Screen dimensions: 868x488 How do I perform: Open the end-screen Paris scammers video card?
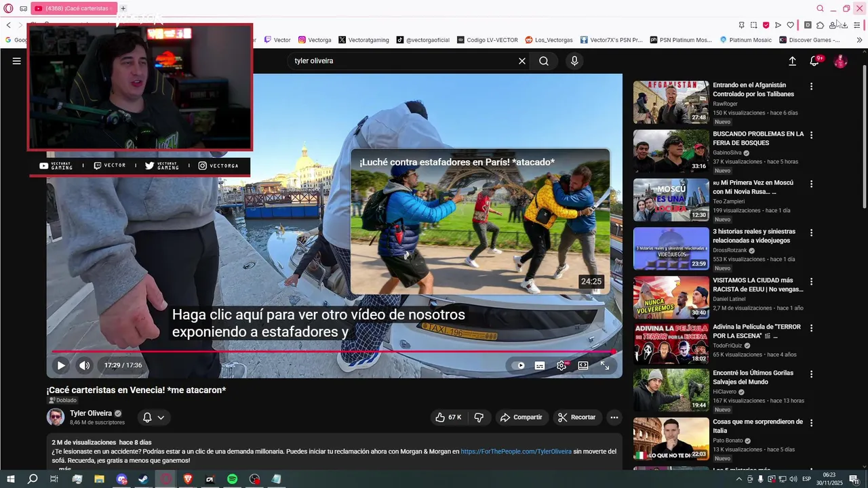click(480, 222)
